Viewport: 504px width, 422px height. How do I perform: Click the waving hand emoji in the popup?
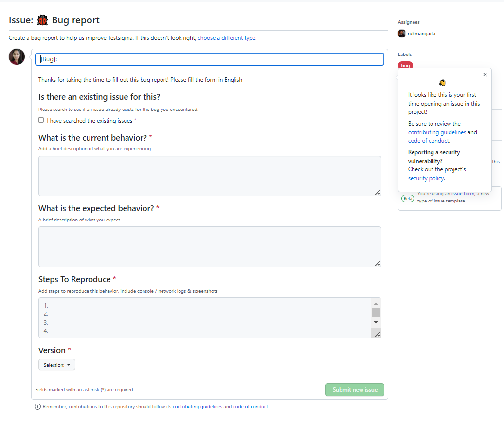click(x=442, y=83)
